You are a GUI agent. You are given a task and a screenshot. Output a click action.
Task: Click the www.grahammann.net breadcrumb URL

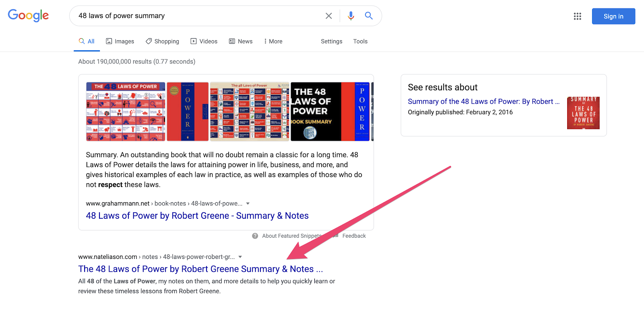coord(164,203)
